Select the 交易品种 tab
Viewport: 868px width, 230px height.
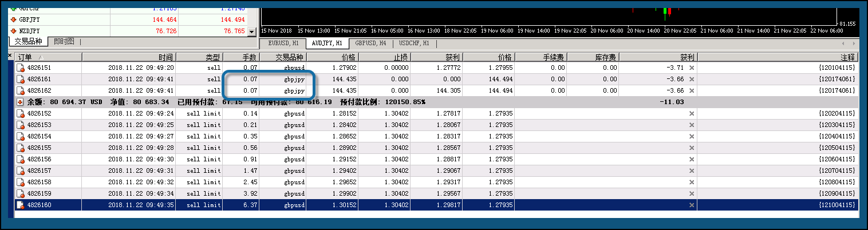click(x=28, y=41)
